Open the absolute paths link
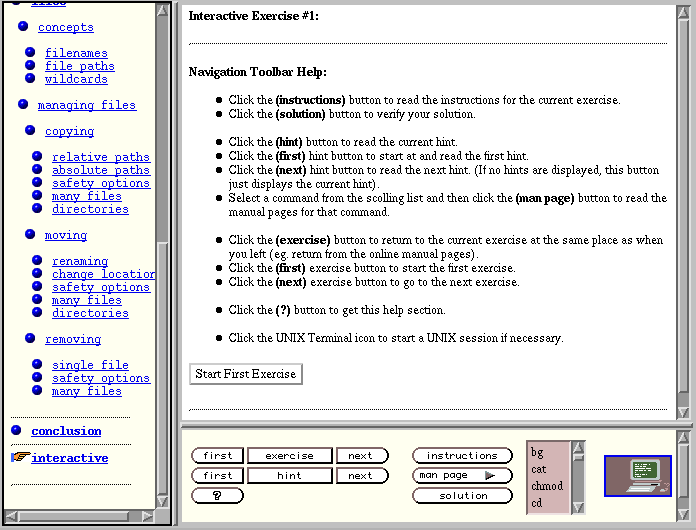 [100, 170]
